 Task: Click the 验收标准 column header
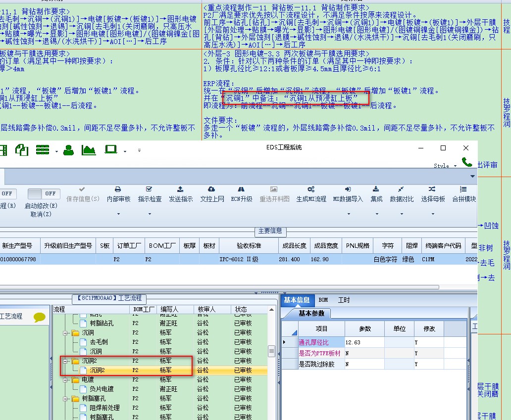[249, 245]
